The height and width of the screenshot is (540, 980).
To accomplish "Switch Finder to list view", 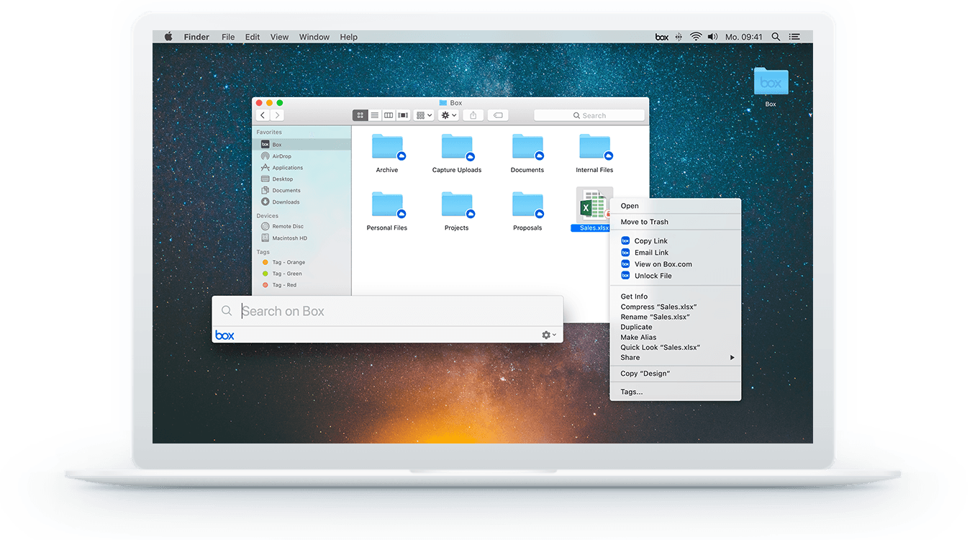I will click(x=375, y=115).
